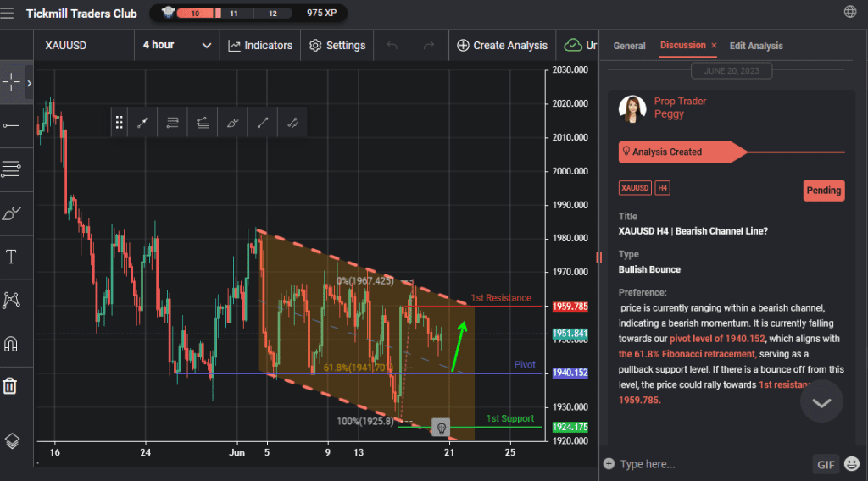
Task: Pick the Fibonacci retracement tool in floating toolbar
Action: 203,123
